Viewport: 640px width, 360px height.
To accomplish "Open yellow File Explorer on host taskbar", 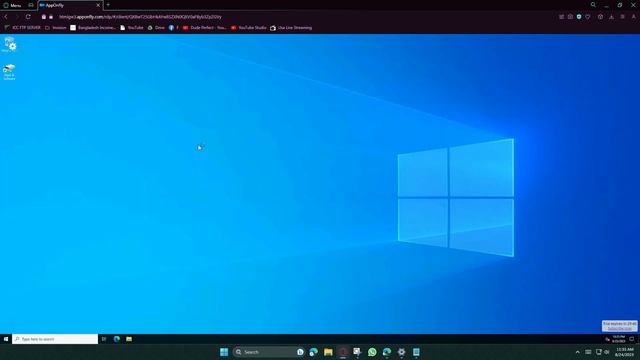I will tap(328, 352).
